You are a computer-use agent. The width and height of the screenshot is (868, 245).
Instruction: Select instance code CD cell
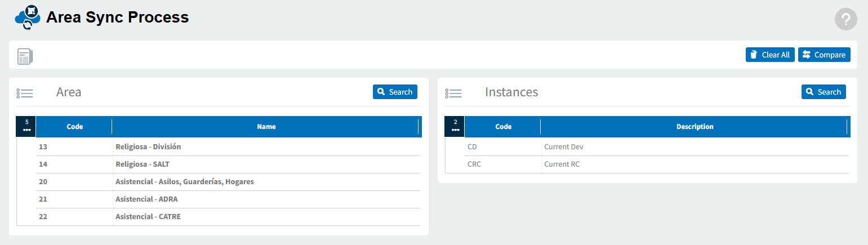tap(503, 146)
